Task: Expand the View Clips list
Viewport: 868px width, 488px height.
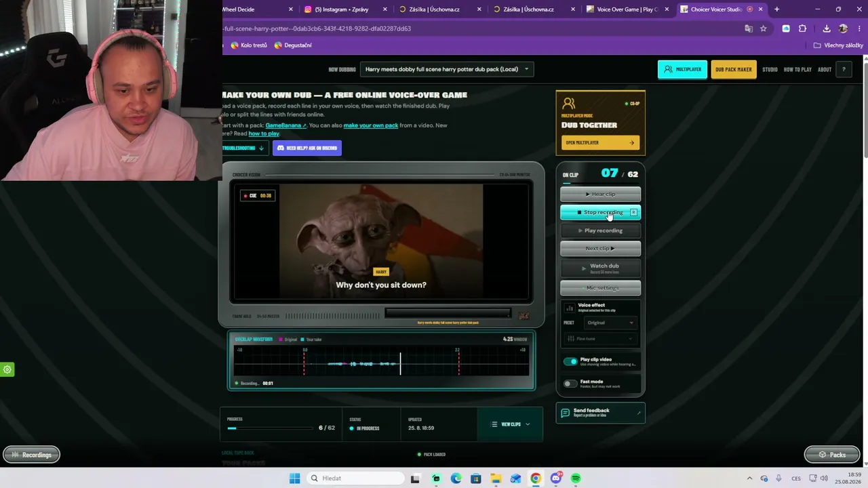Action: [511, 424]
